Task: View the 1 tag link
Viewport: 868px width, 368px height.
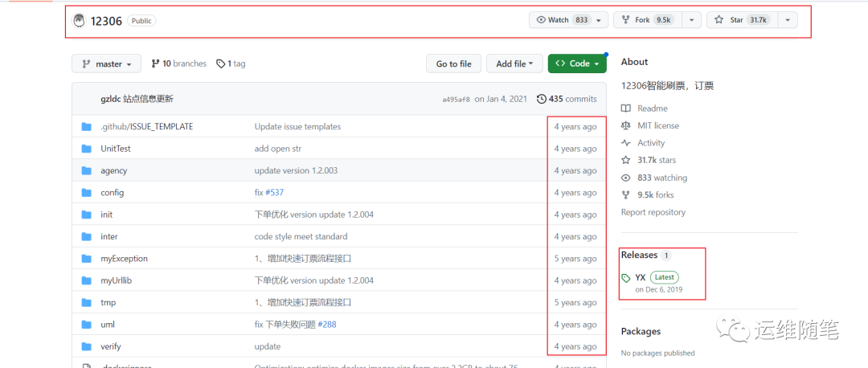Action: click(231, 63)
